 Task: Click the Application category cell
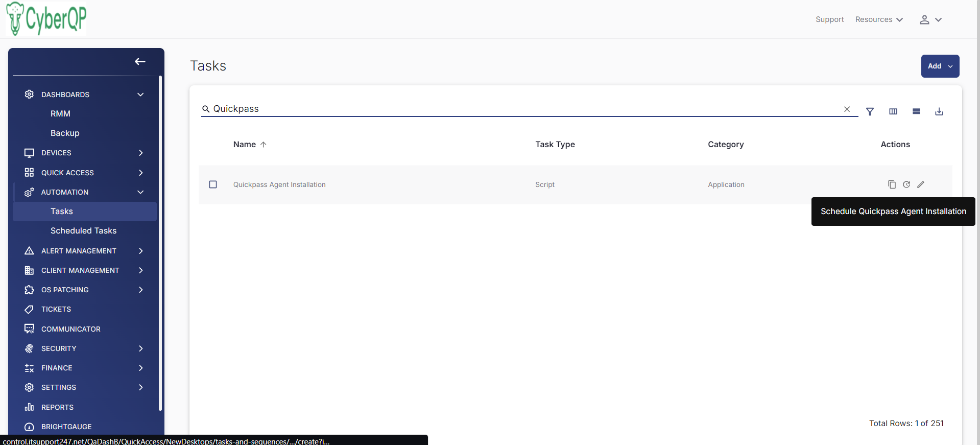point(726,184)
